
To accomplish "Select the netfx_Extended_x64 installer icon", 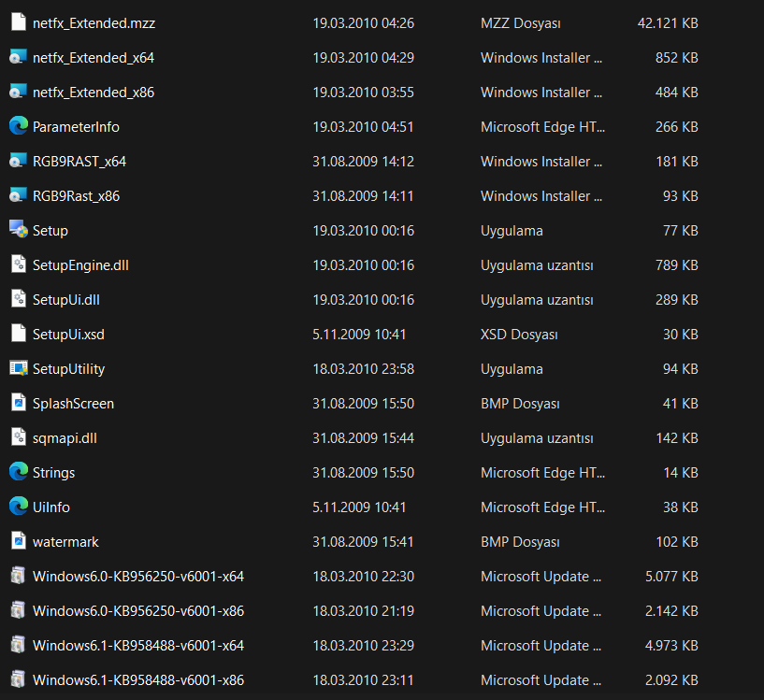I will (18, 58).
